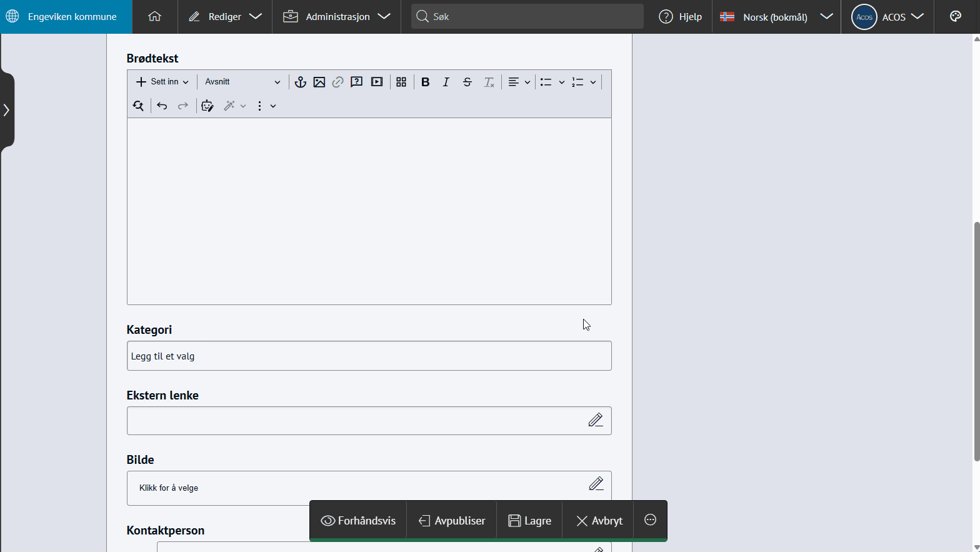Click the insert image icon in editor toolbar
Screen dimensions: 980x552
(319, 82)
